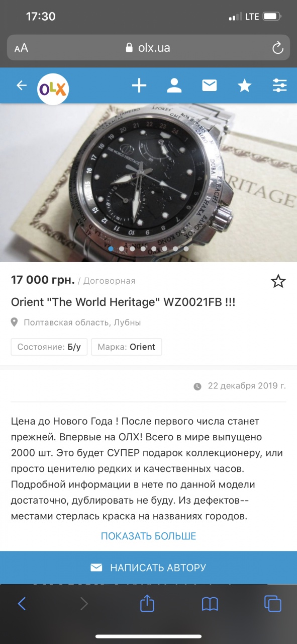The image size is (297, 644).
Task: Open the filter sliders icon
Action: pyautogui.click(x=280, y=86)
